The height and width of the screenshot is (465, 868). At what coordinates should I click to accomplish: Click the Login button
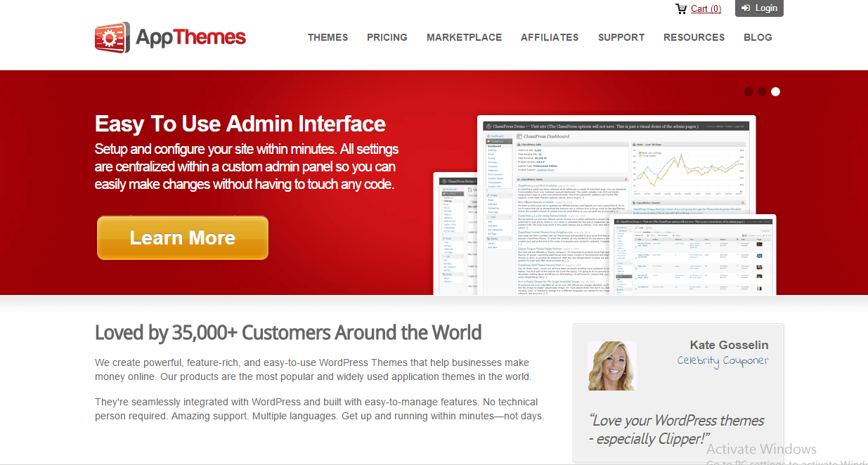click(x=759, y=8)
